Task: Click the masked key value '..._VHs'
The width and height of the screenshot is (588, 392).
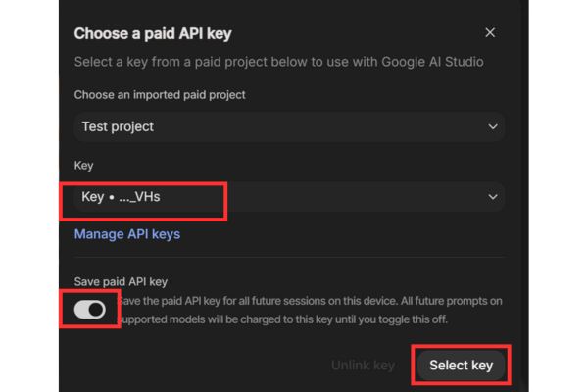Action: tap(139, 197)
